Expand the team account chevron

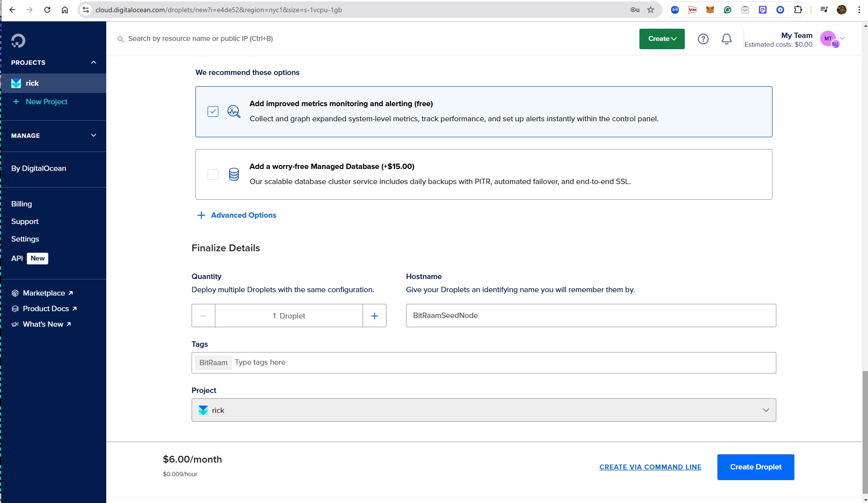coord(843,38)
